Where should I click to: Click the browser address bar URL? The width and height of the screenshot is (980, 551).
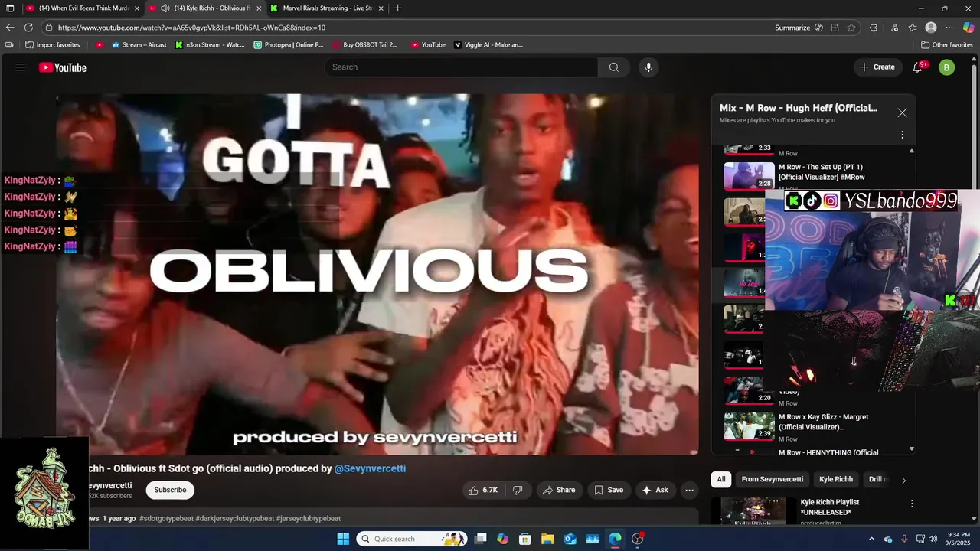coord(191,28)
